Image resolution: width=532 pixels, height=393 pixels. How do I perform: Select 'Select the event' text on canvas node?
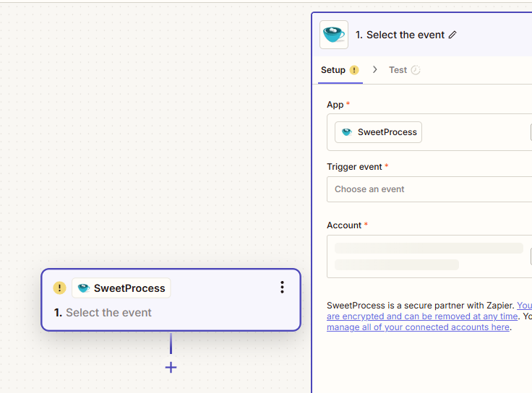click(x=108, y=313)
